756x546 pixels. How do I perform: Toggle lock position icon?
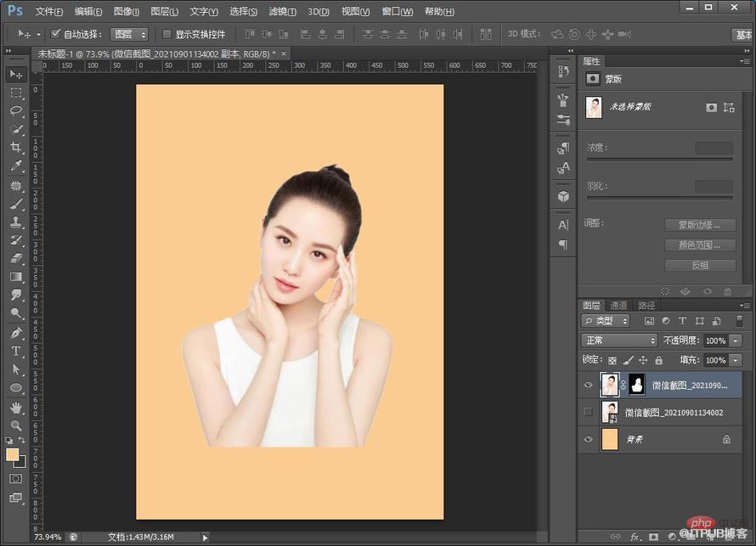[643, 360]
